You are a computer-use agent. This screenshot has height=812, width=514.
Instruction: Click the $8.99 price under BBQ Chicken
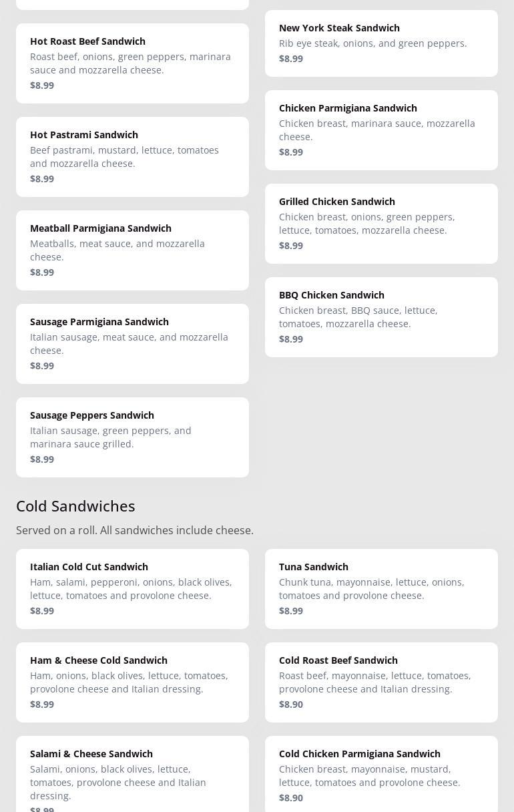click(x=291, y=339)
